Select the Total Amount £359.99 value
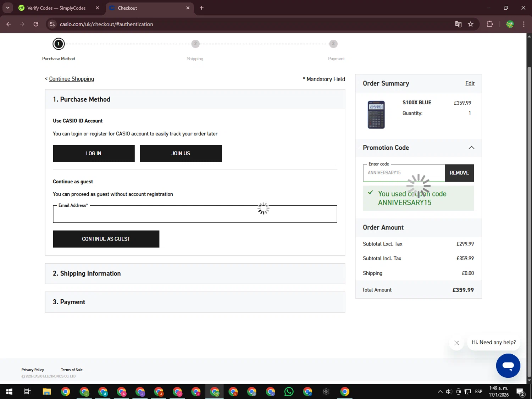This screenshot has height=399, width=532. point(463,290)
